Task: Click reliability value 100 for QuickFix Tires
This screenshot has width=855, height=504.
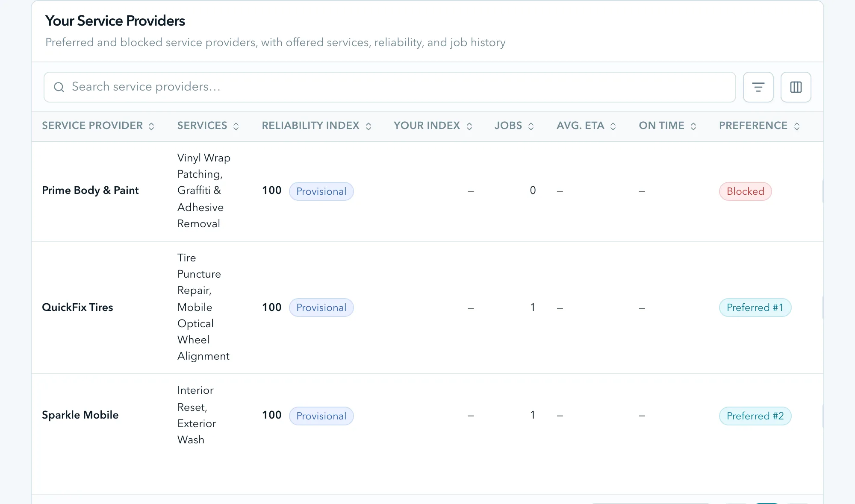Action: coord(271,308)
